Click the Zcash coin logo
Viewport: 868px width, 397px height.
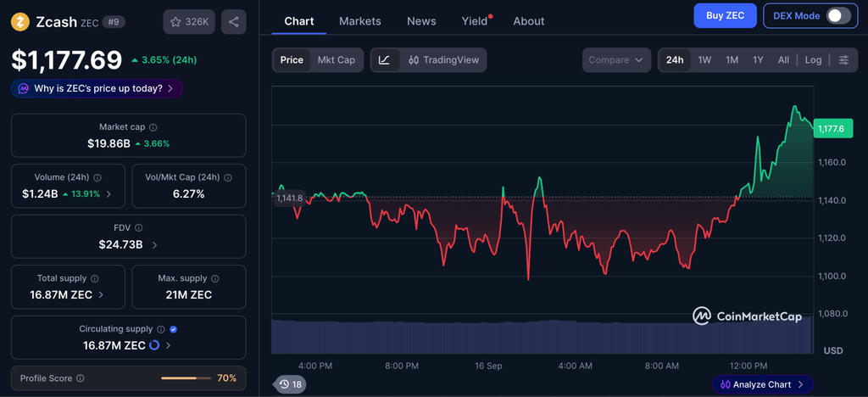click(20, 21)
